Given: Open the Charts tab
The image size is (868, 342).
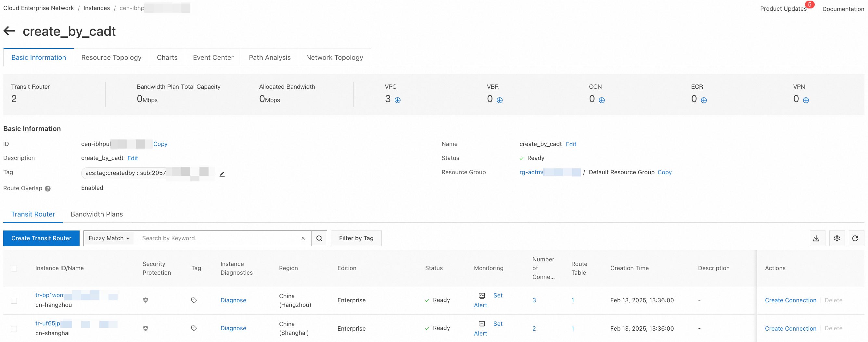Looking at the screenshot, I should click(167, 57).
